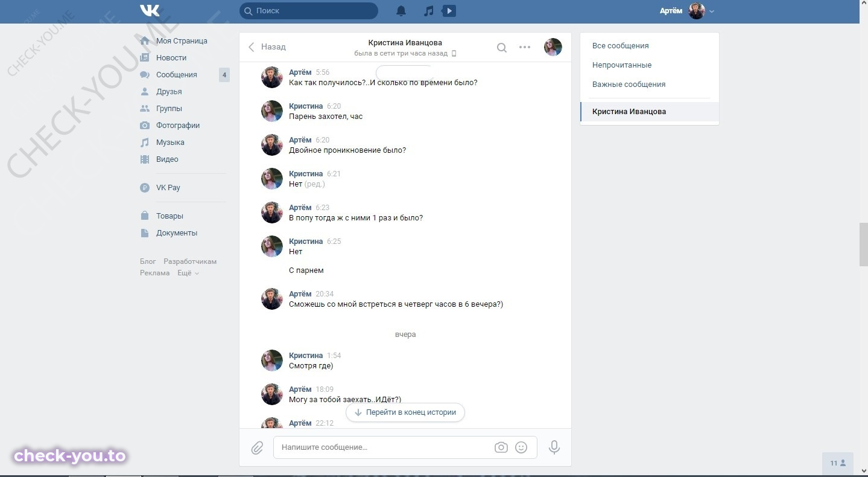868x477 pixels.
Task: Open music player note icon in header
Action: pos(428,11)
